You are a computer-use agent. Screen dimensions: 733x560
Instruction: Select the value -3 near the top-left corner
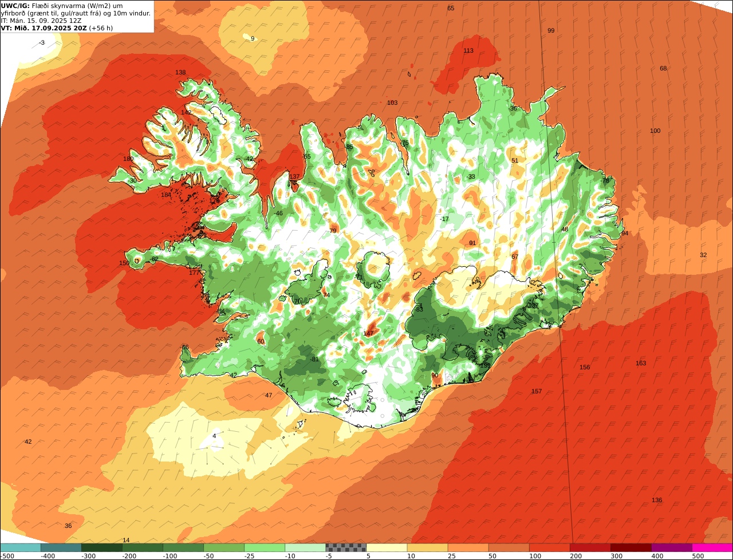click(41, 42)
